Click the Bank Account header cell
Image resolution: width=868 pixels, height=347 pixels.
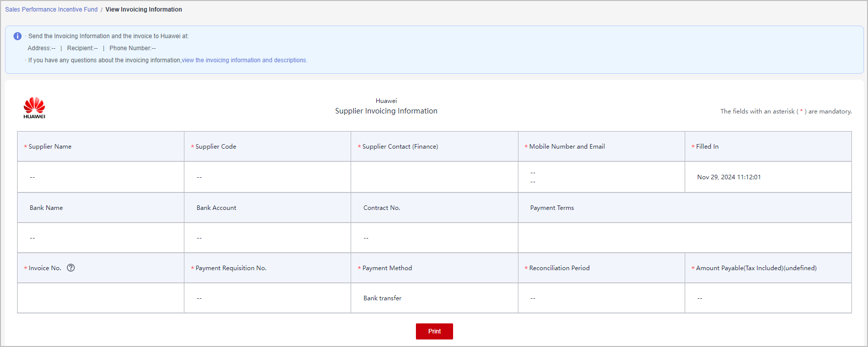[216, 208]
